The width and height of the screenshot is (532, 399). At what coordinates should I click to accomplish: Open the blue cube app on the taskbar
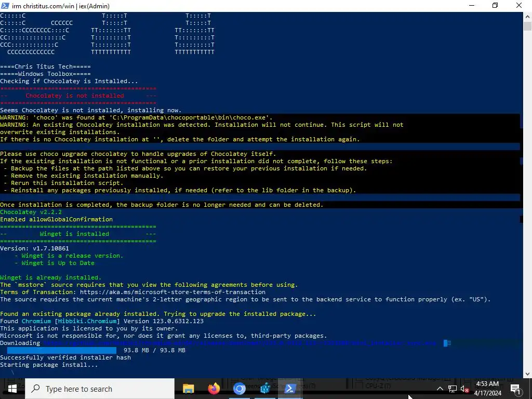[265, 389]
